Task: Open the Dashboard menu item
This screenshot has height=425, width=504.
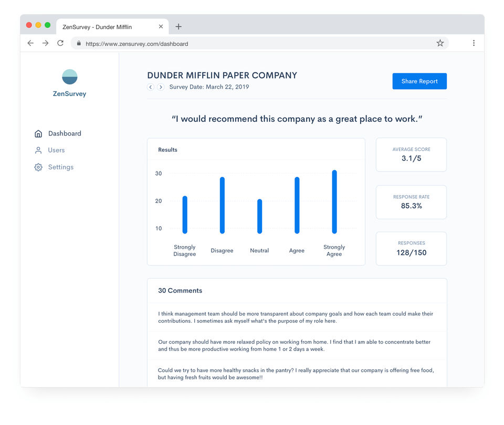Action: [58, 134]
